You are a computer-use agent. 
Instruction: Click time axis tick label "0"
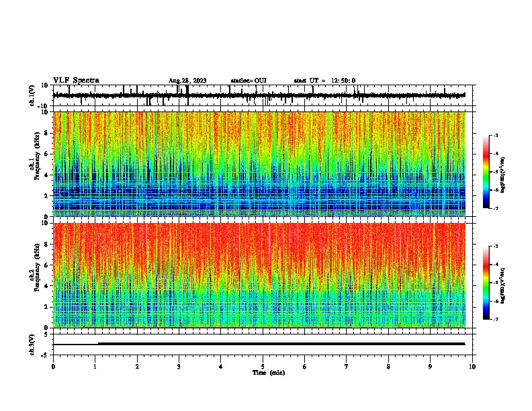53,367
